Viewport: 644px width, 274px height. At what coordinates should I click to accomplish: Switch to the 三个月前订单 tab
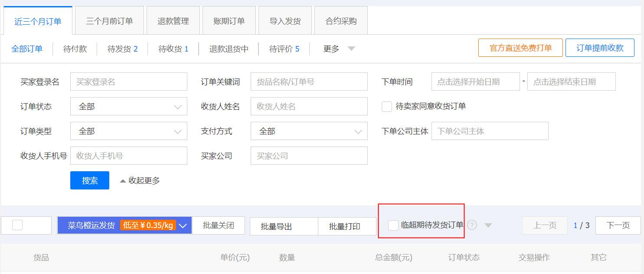coord(109,20)
